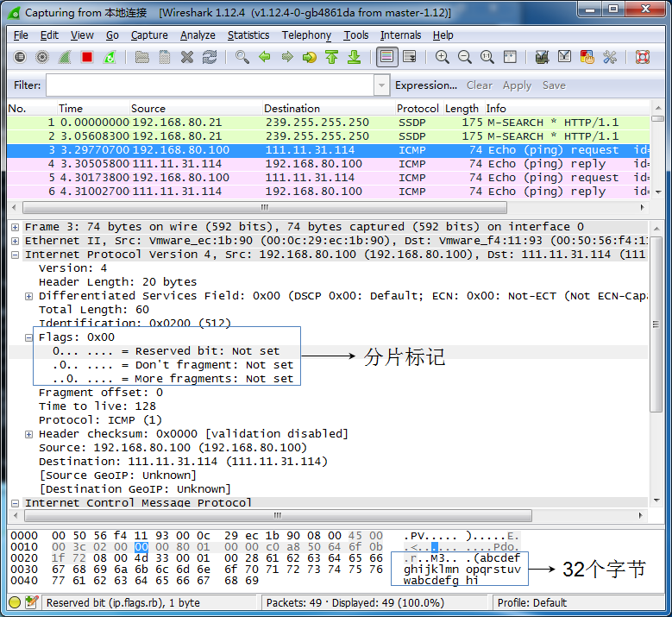Image resolution: width=672 pixels, height=617 pixels.
Task: Select Don't fragment: Not set line
Action: (x=173, y=365)
